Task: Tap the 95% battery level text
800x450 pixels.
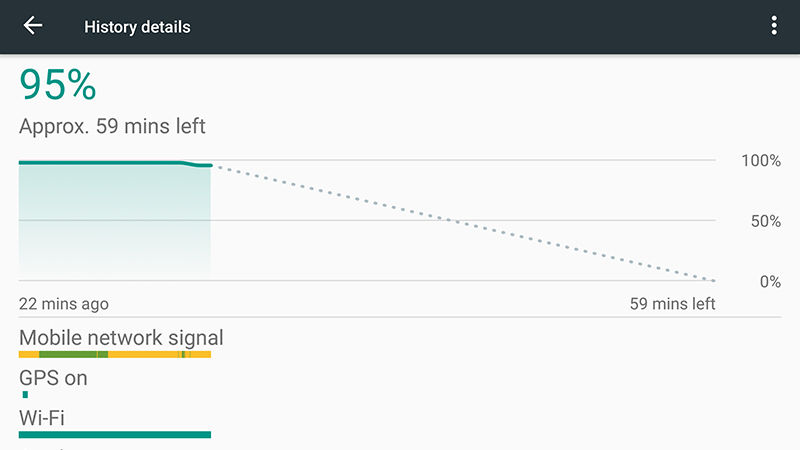Action: coord(58,86)
